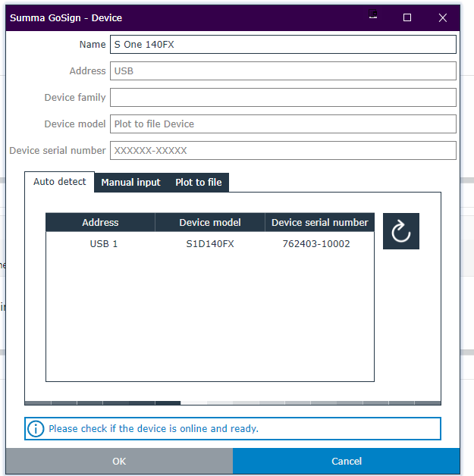Click the progress bar below device table
The height and width of the screenshot is (476, 474).
point(233,402)
